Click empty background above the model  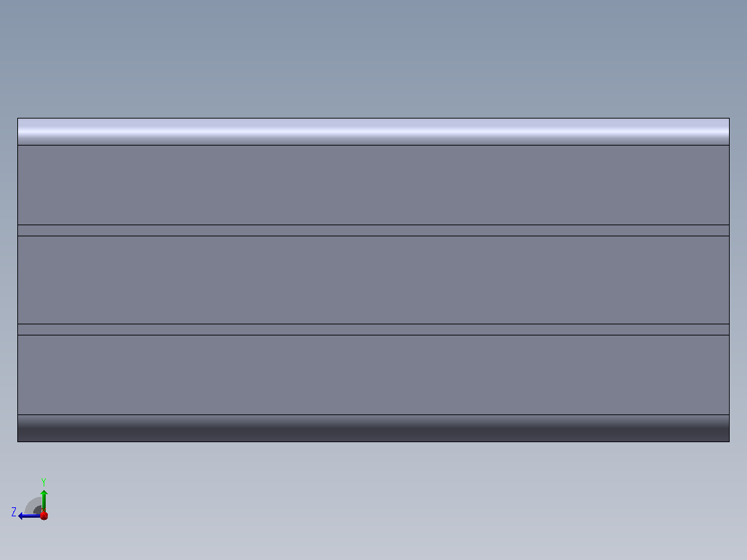(373, 58)
